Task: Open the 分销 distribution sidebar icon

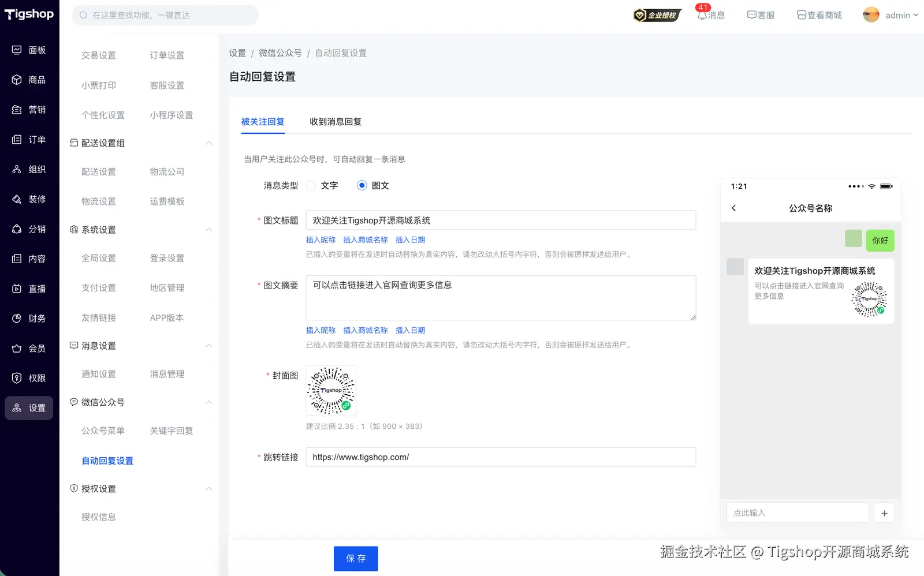Action: tap(17, 229)
